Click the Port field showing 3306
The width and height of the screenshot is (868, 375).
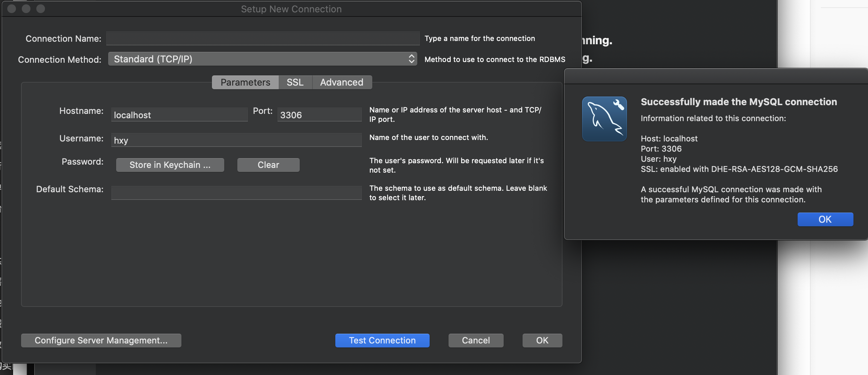pos(319,115)
